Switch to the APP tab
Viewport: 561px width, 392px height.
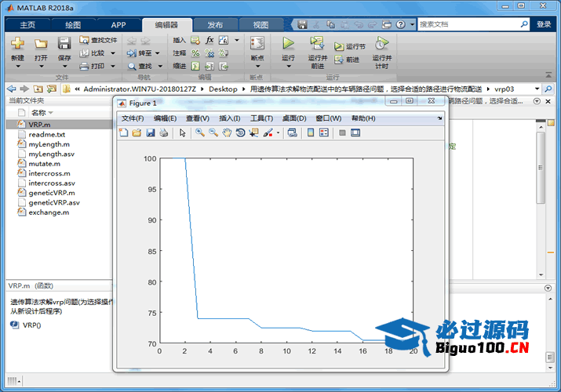coord(118,25)
